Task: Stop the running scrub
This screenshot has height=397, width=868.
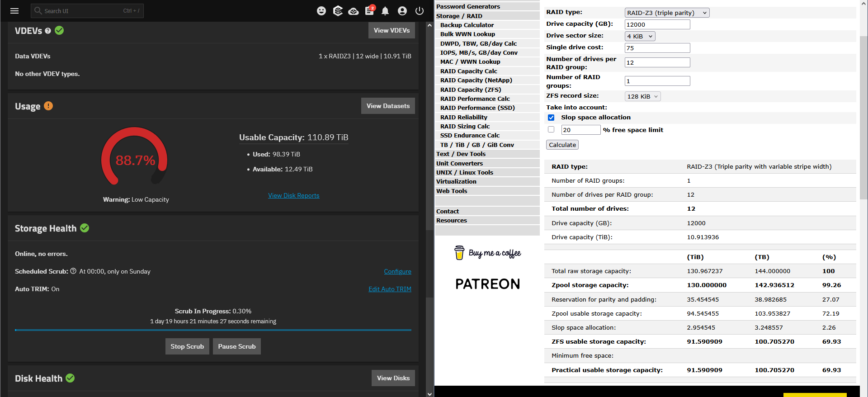Action: (x=187, y=346)
